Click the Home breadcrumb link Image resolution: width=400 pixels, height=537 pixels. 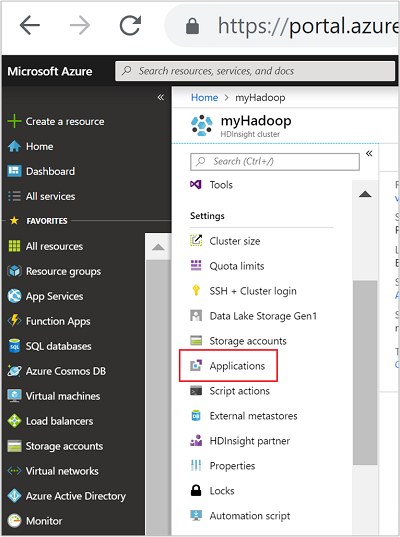(x=204, y=98)
